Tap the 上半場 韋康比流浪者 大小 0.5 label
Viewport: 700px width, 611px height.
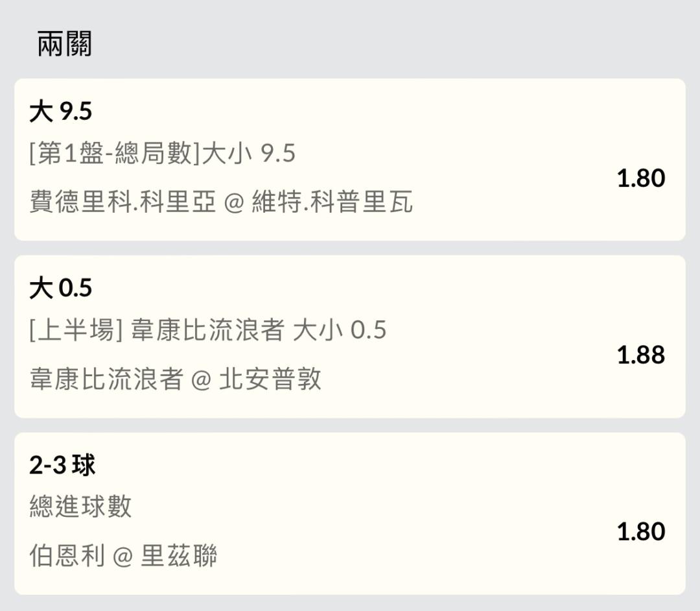pyautogui.click(x=207, y=330)
